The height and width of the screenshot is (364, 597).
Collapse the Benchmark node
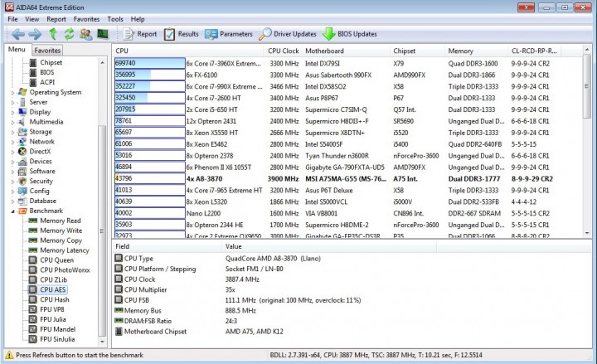pyautogui.click(x=12, y=211)
